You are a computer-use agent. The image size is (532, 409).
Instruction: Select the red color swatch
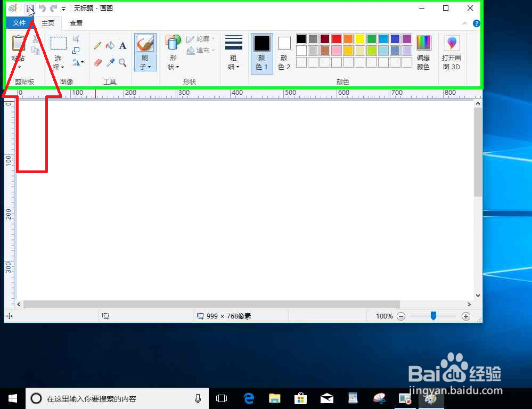[337, 38]
